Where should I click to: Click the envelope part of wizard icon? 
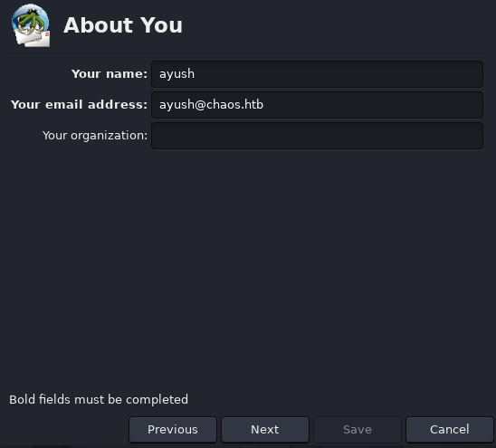[x=33, y=38]
